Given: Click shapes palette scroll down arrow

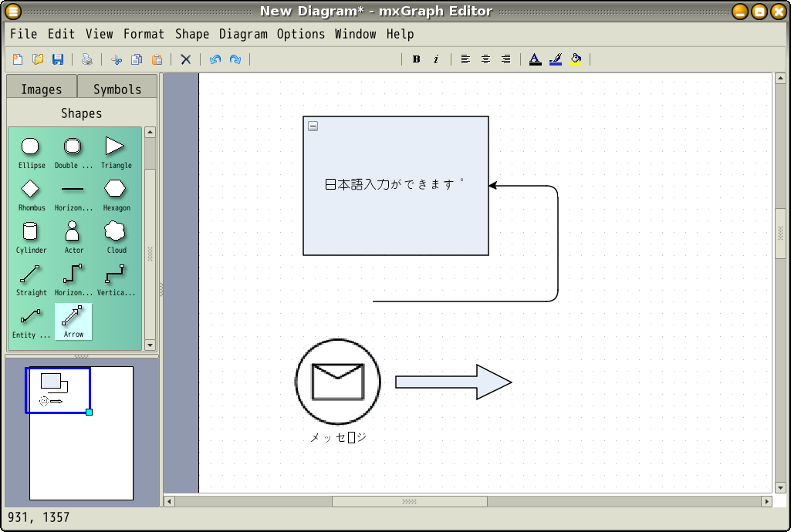Looking at the screenshot, I should coord(150,345).
